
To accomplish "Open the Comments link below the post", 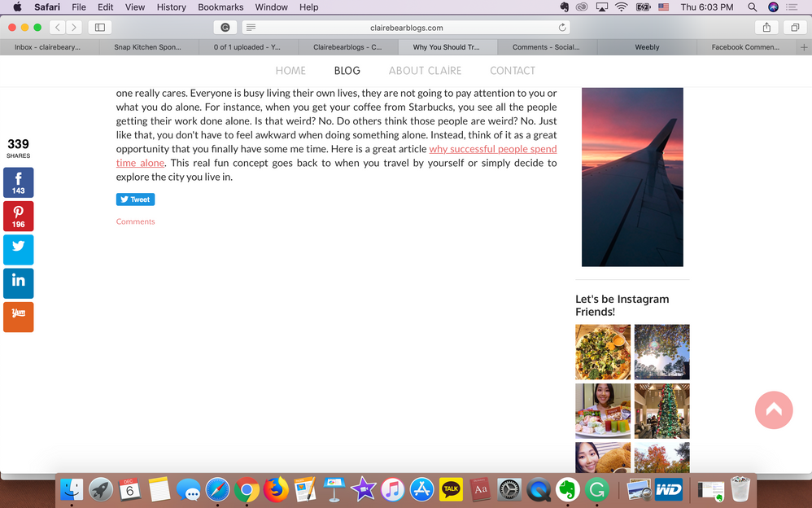I will pos(135,221).
